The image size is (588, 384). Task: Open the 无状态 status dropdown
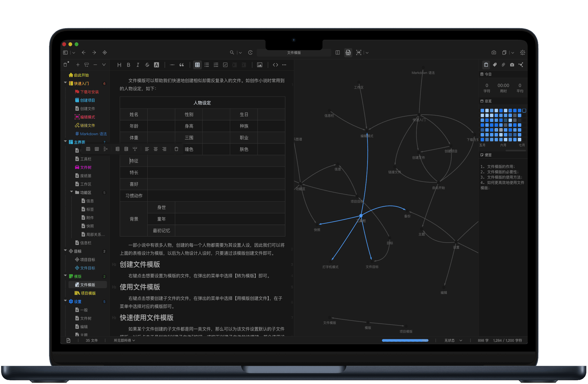coord(453,340)
